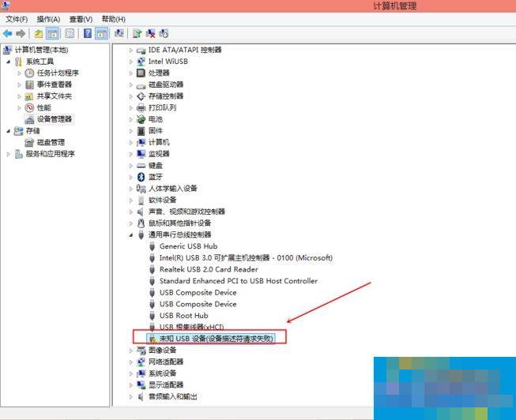This screenshot has height=420, width=516.
Task: Click the 打印队列 printer icon
Action: point(141,107)
